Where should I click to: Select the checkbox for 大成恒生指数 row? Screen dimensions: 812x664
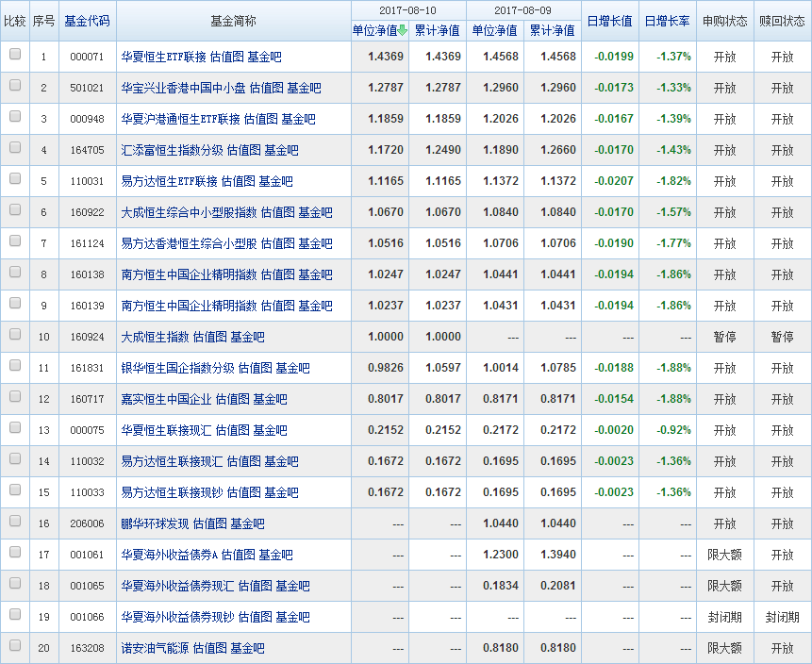14,335
